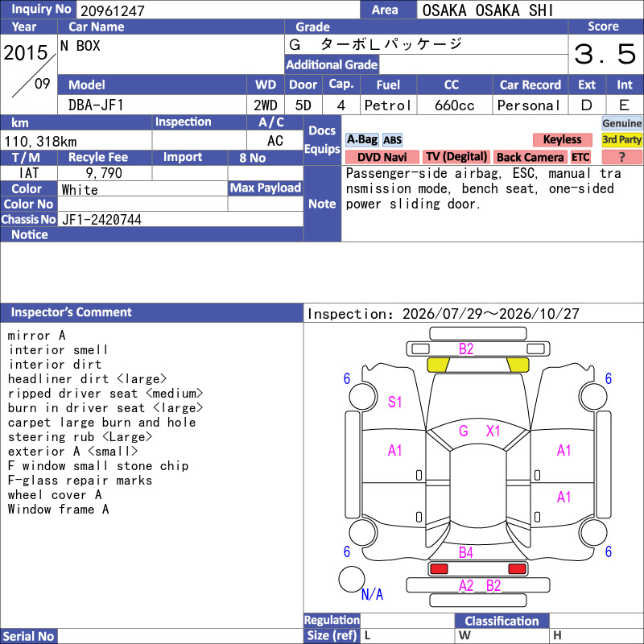Select the yellow 3rd Party badge
This screenshot has width=644, height=644.
click(621, 139)
